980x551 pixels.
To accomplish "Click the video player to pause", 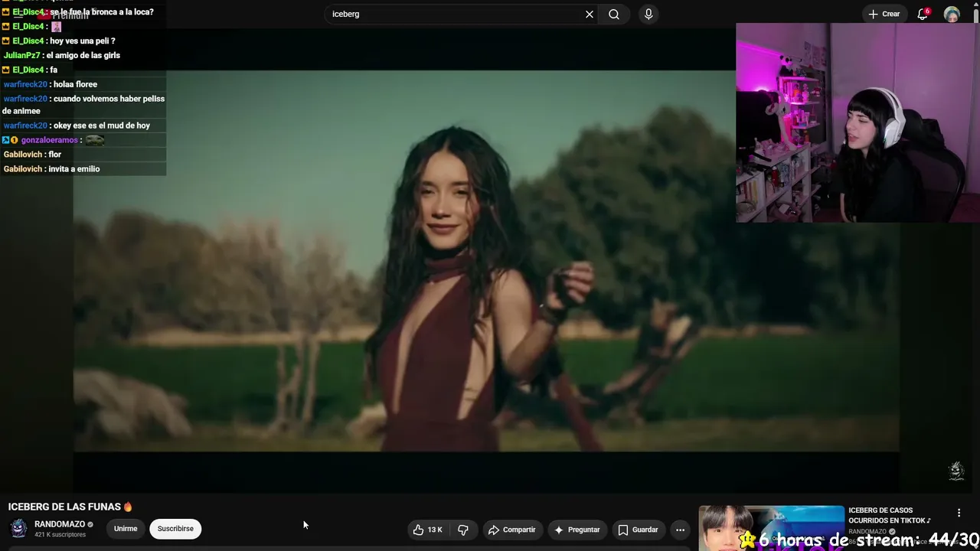I will point(486,260).
